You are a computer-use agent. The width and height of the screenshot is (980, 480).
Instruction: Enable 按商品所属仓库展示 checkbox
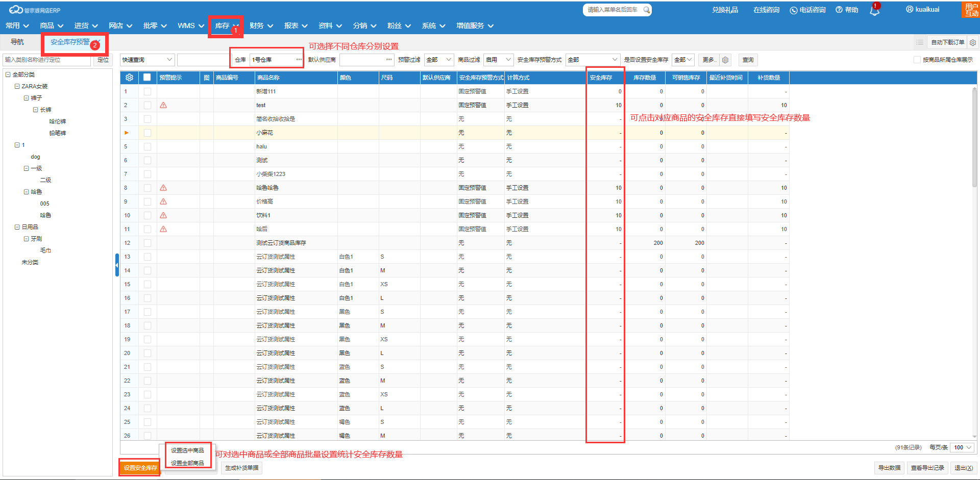coord(917,60)
